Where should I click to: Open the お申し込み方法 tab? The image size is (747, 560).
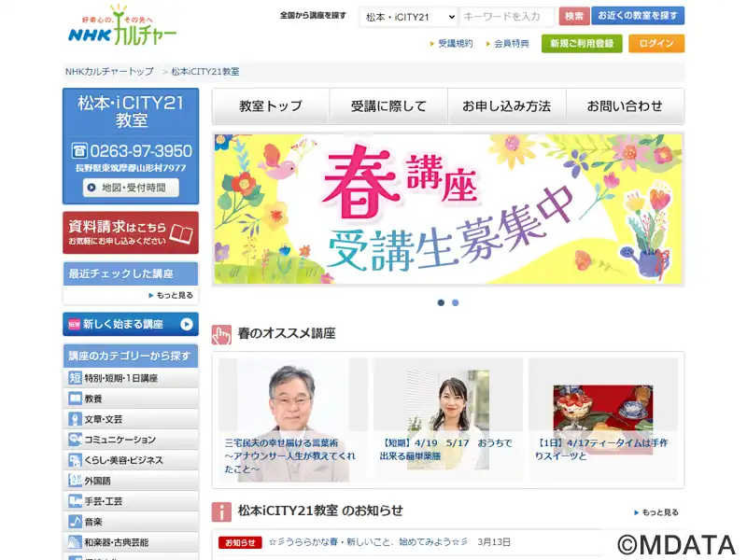point(507,106)
